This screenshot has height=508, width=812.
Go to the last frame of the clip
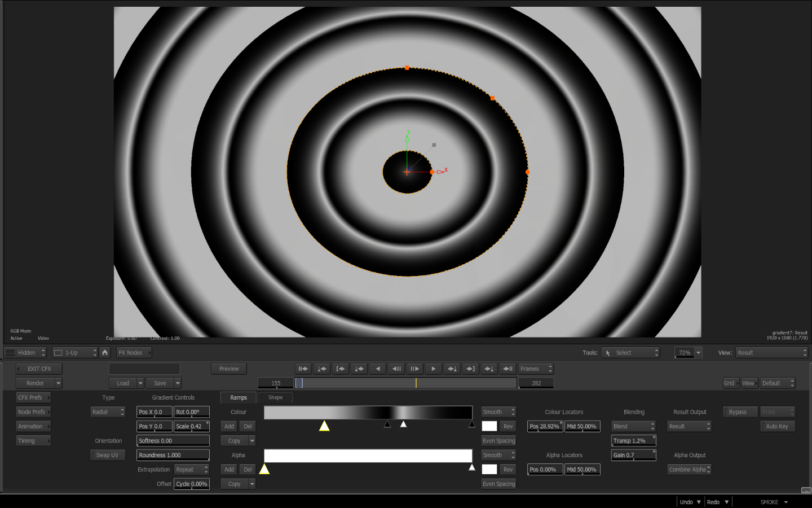pos(508,369)
